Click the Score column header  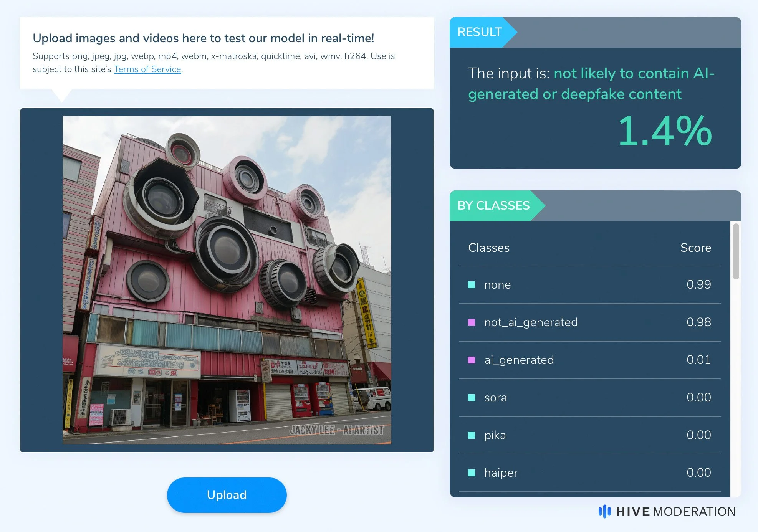click(695, 248)
